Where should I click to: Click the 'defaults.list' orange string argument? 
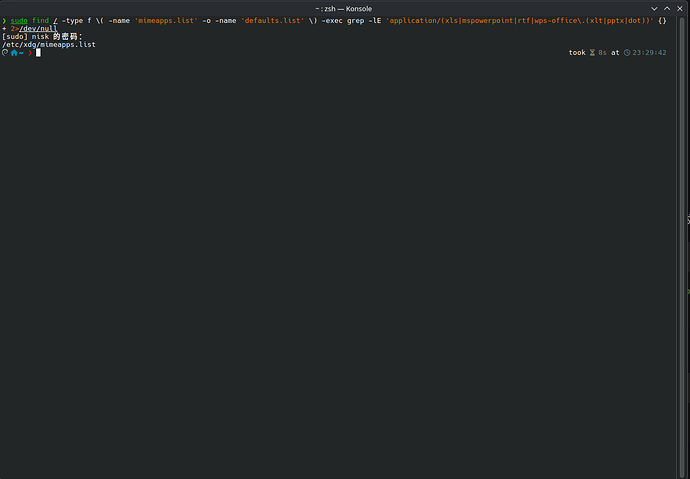point(272,21)
